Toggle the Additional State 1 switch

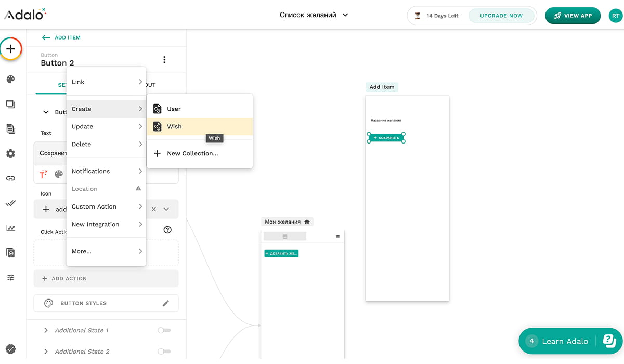click(x=164, y=330)
